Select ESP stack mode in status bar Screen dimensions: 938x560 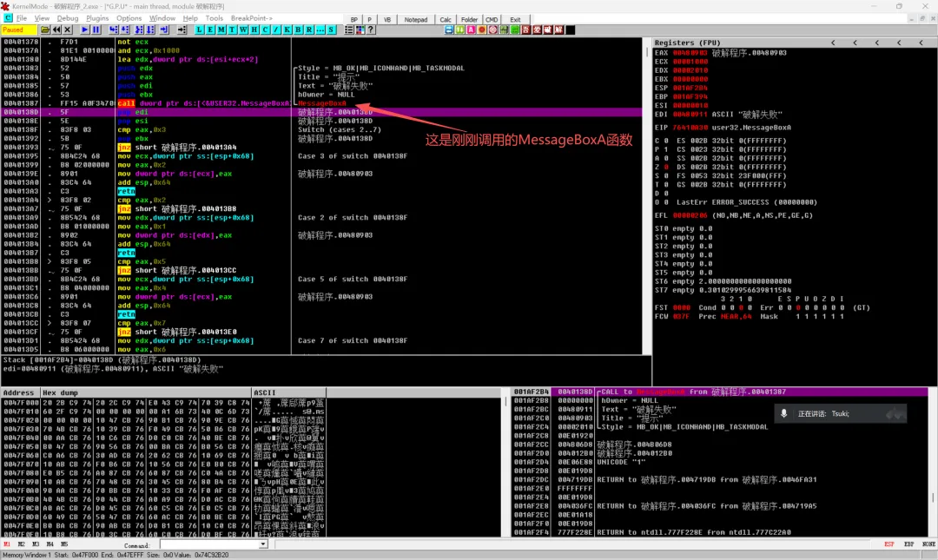889,544
